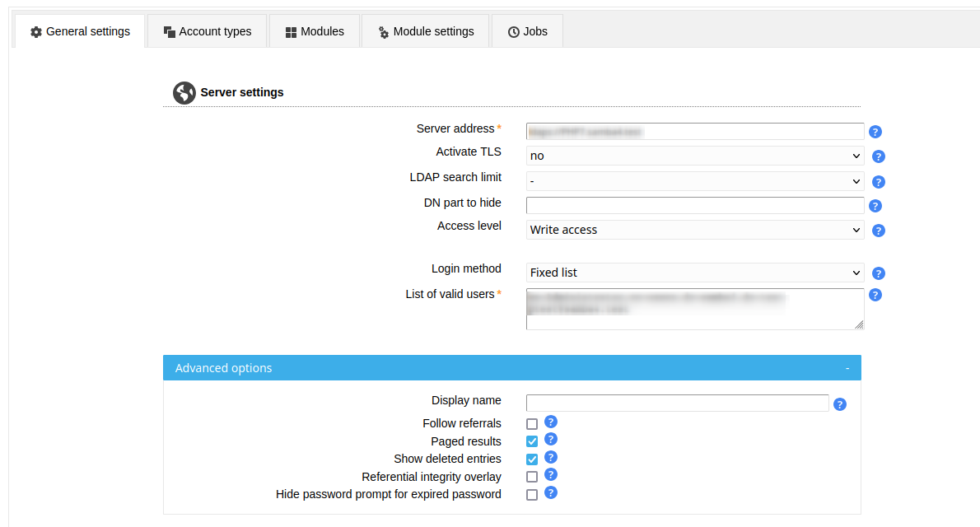Open the Activate TLS dropdown

(x=694, y=156)
